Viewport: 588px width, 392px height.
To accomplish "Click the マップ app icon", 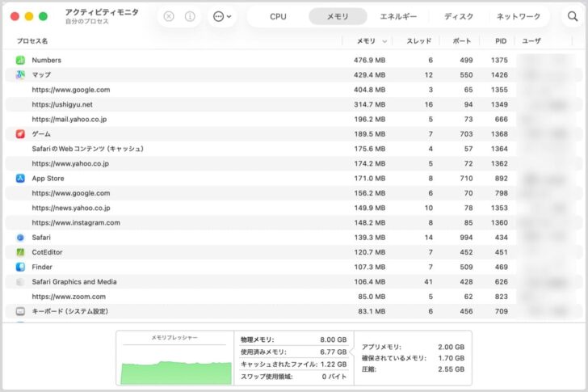I will (20, 74).
